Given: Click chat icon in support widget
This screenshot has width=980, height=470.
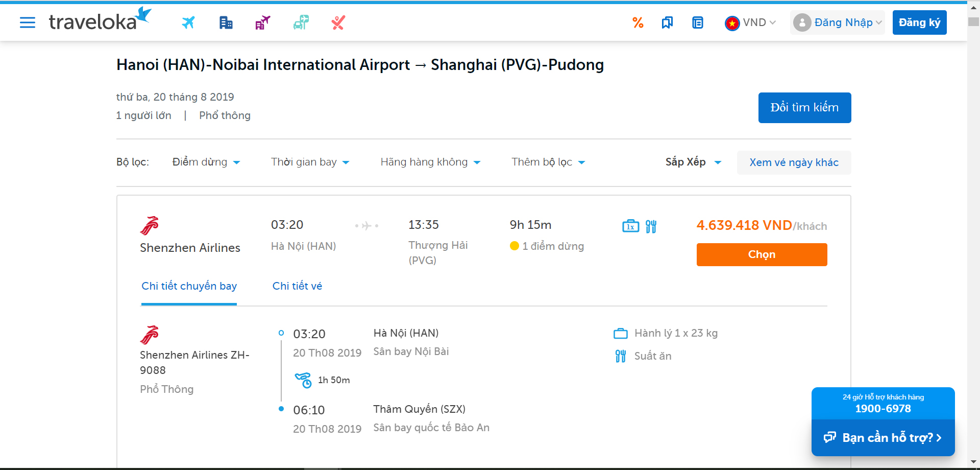Looking at the screenshot, I should (830, 437).
